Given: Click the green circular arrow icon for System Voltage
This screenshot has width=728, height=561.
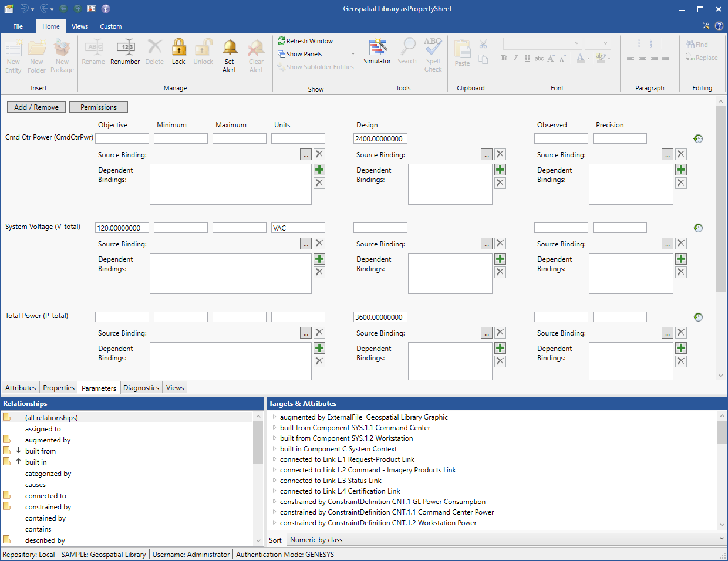Looking at the screenshot, I should (698, 228).
